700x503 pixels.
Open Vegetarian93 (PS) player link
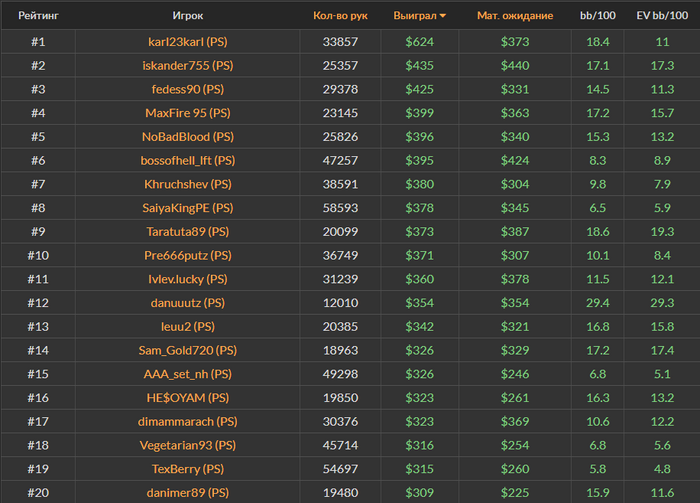[x=188, y=445]
